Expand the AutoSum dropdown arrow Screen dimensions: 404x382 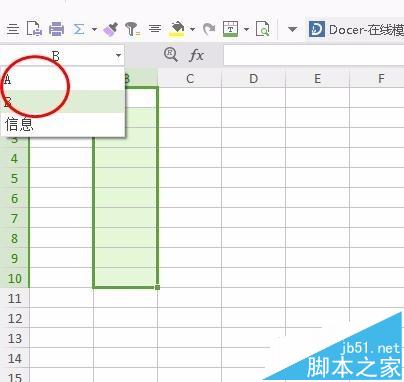(x=94, y=29)
